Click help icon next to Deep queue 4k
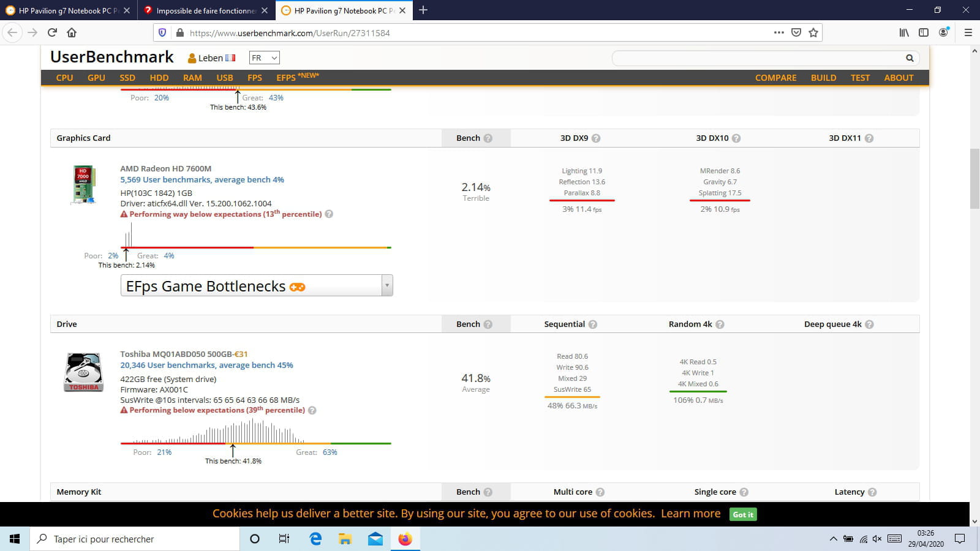The height and width of the screenshot is (551, 980). (x=869, y=324)
